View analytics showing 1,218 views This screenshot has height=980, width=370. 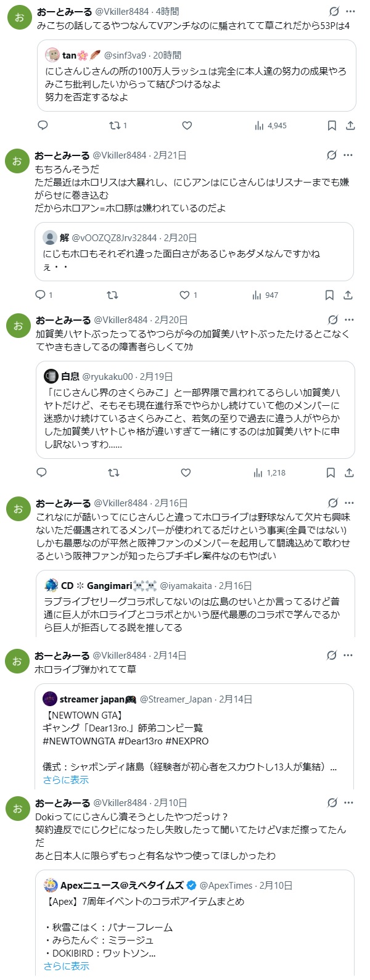269,472
